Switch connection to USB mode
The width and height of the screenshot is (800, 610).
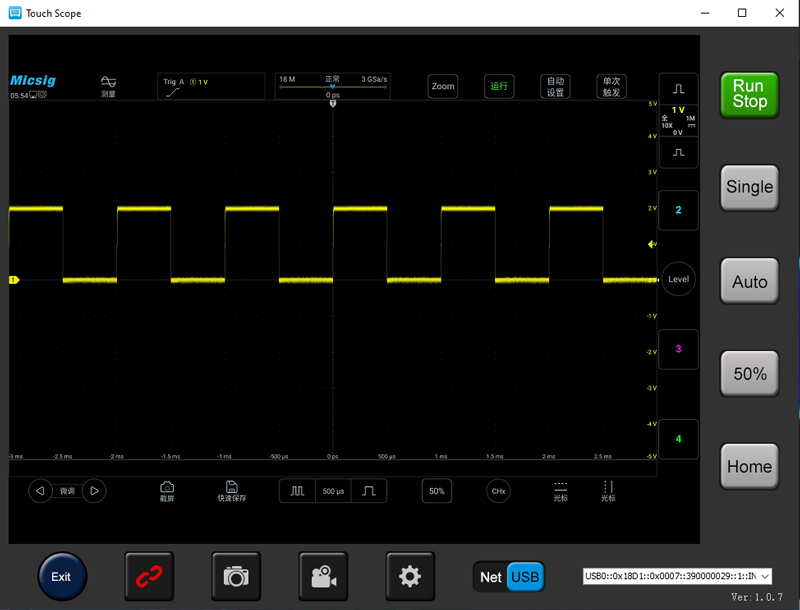tap(526, 577)
